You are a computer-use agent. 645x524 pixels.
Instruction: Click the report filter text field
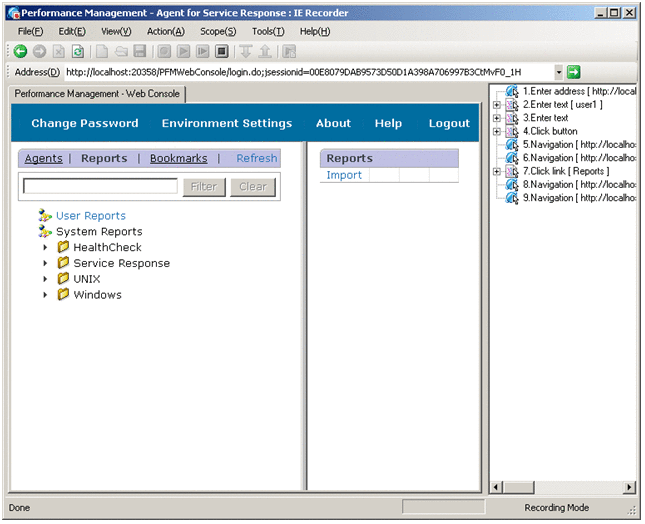click(100, 186)
